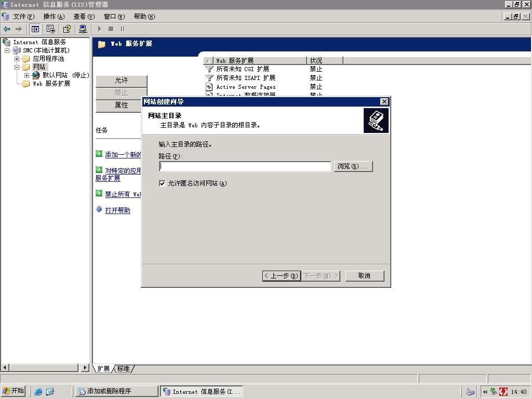Sort by 状况 column header
This screenshot has width=532, height=399.
(325, 61)
